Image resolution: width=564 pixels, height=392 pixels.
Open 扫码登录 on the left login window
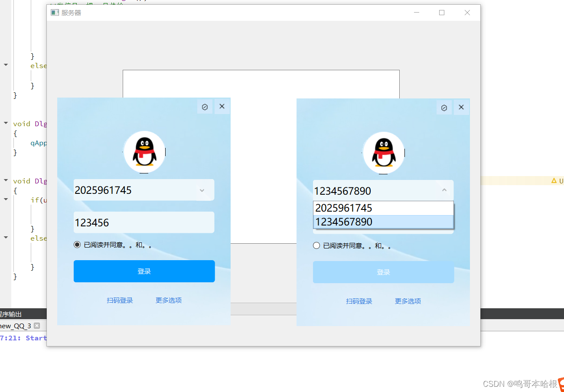(x=120, y=300)
